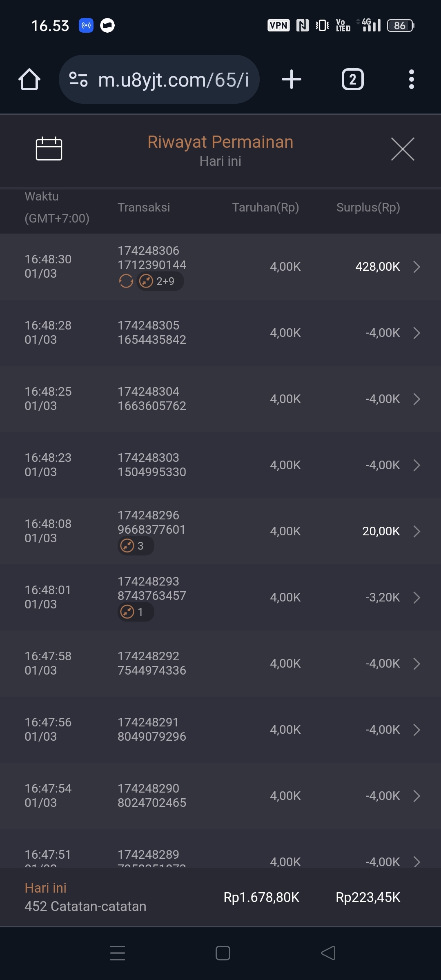441x980 pixels.
Task: Tap the 2+9 feature badge
Action: click(x=160, y=281)
